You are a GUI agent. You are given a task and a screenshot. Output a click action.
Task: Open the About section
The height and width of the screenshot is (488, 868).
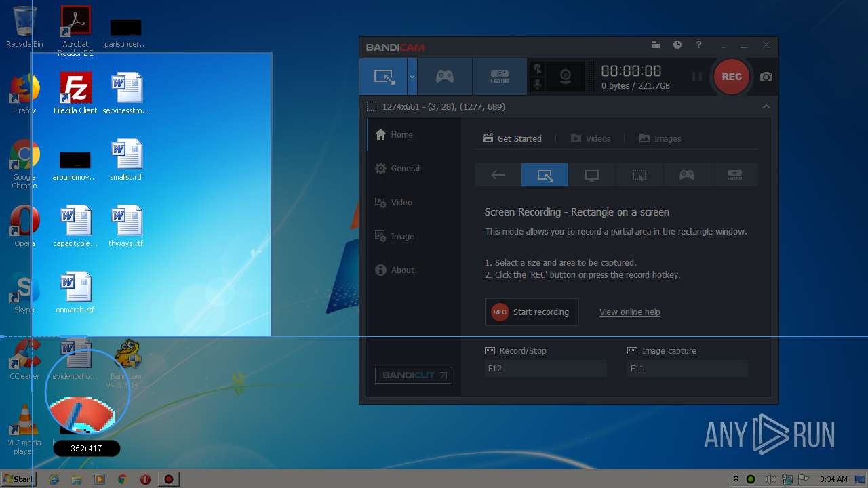[414, 270]
